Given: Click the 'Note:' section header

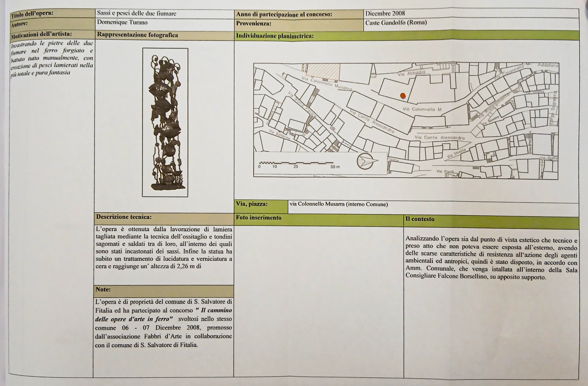Looking at the screenshot, I should (103, 290).
